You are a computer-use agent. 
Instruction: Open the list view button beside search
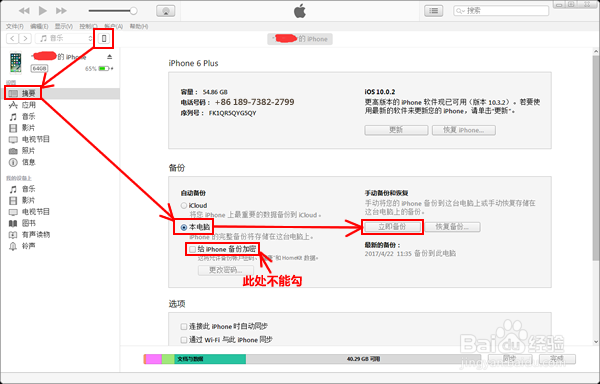click(x=434, y=11)
